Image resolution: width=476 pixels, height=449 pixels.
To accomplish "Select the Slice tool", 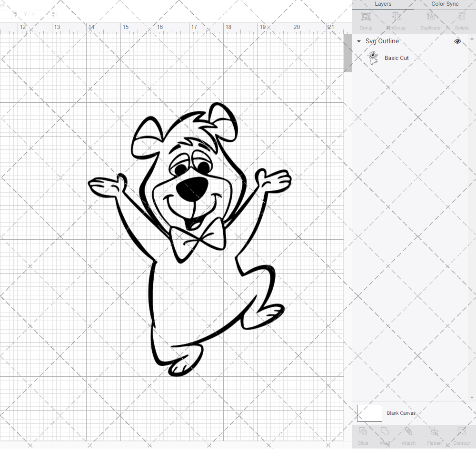I will pos(363,435).
